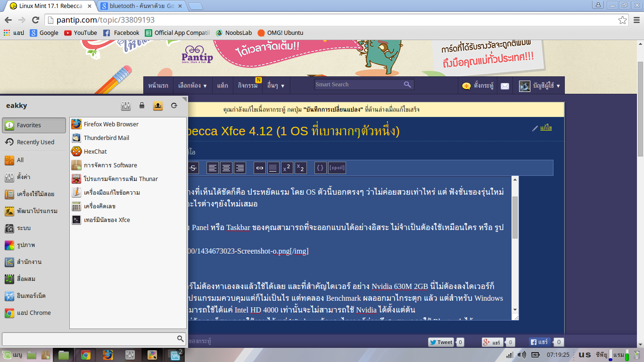The image size is (644, 362).
Task: Open the ตั้งค่า settings category
Action: [x=34, y=177]
